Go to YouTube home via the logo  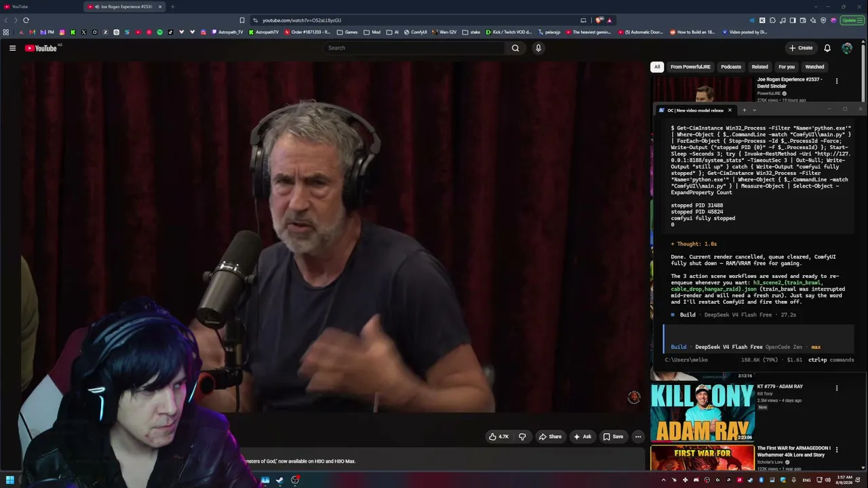41,48
